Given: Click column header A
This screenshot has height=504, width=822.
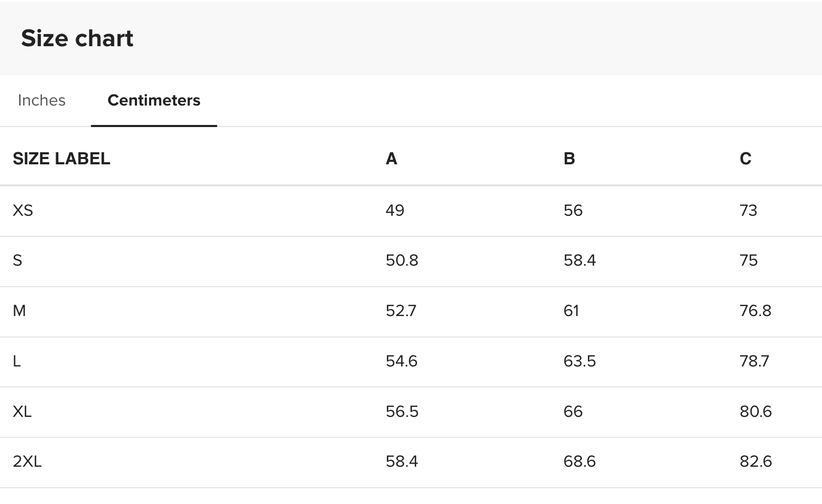Looking at the screenshot, I should 392,159.
